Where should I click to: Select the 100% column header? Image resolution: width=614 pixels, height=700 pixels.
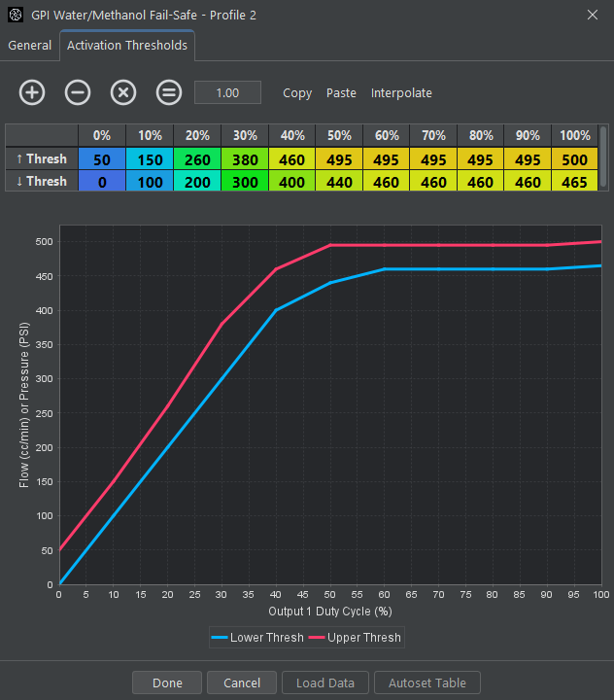[575, 135]
